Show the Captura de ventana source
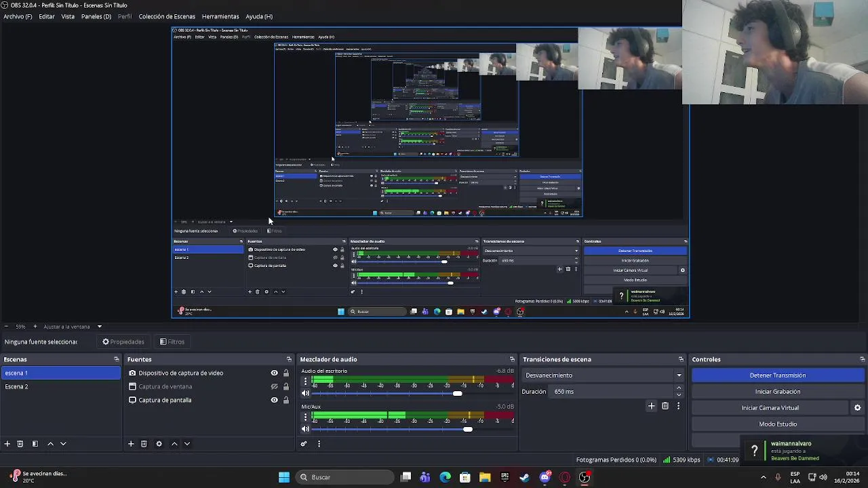This screenshot has width=868, height=488. [274, 386]
